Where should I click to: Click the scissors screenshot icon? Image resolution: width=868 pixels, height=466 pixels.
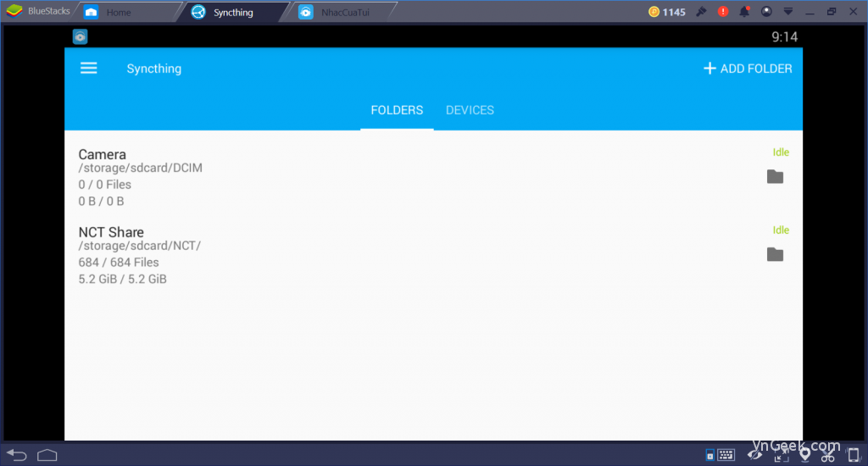tap(827, 456)
